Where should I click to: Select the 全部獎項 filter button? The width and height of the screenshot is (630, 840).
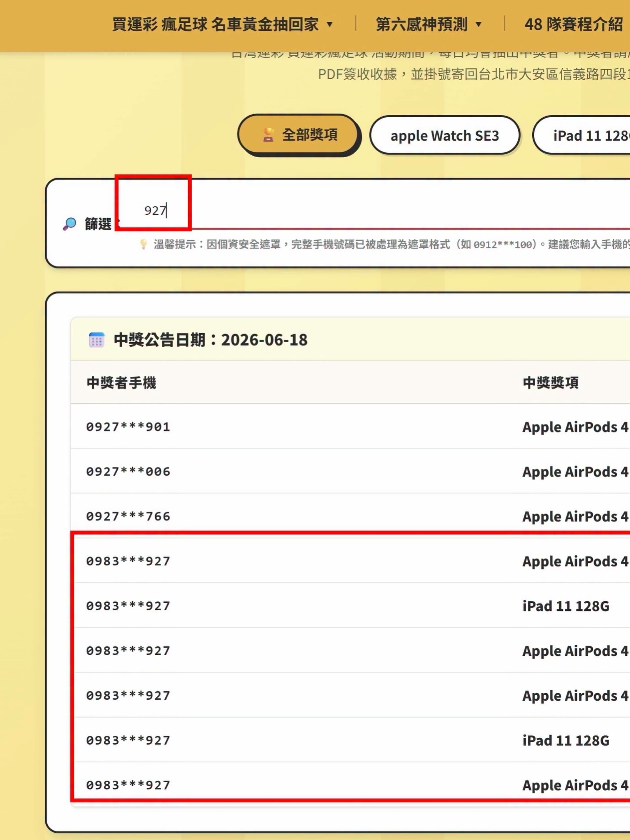click(299, 134)
